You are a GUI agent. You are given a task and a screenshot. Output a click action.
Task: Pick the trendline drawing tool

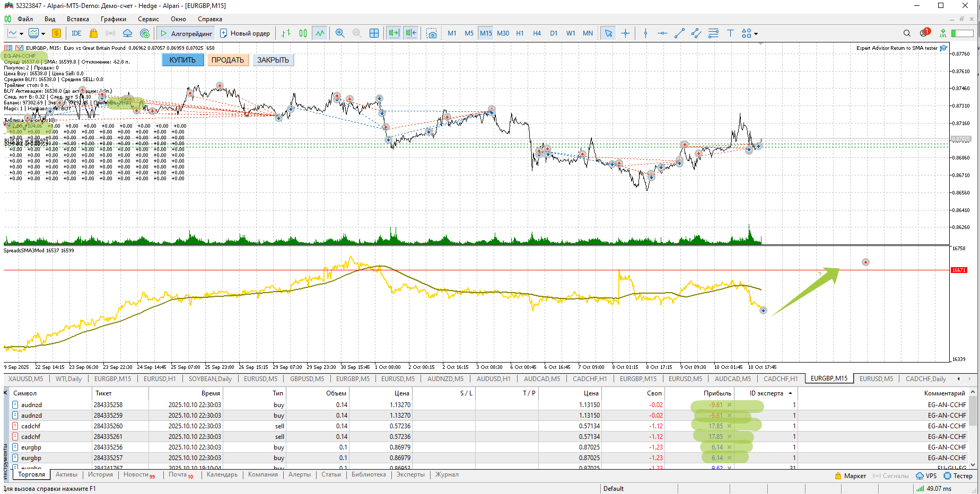coord(679,33)
